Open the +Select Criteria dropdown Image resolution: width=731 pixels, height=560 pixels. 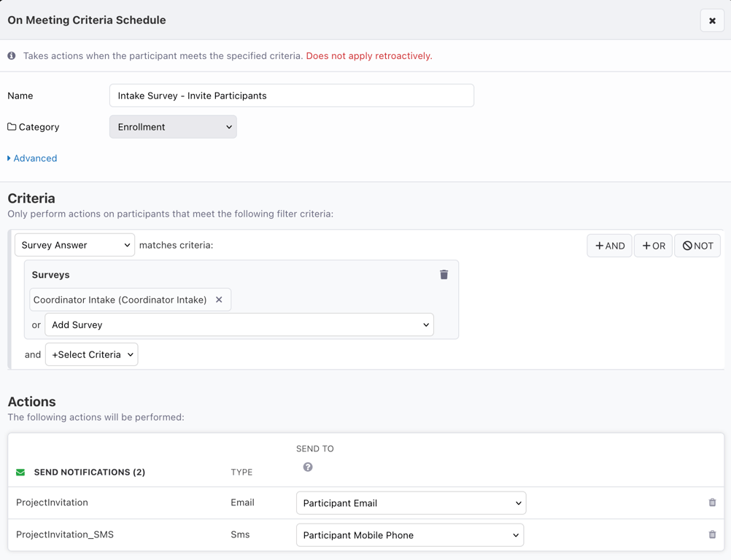91,354
